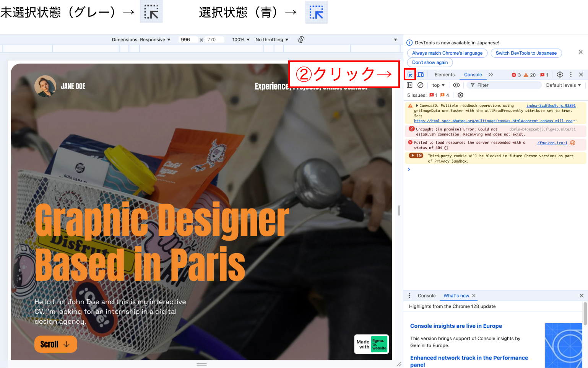Image resolution: width=588 pixels, height=368 pixels.
Task: Activate the inspect element picker tool
Action: [409, 75]
